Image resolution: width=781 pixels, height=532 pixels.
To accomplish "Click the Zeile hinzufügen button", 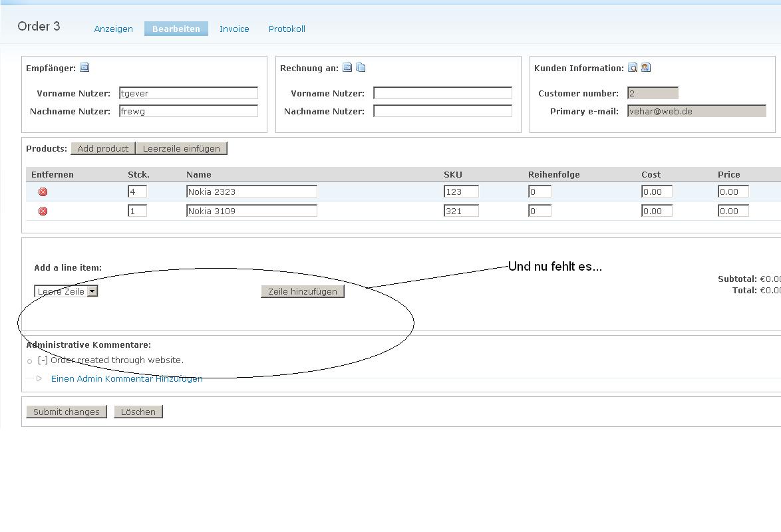I will click(303, 291).
